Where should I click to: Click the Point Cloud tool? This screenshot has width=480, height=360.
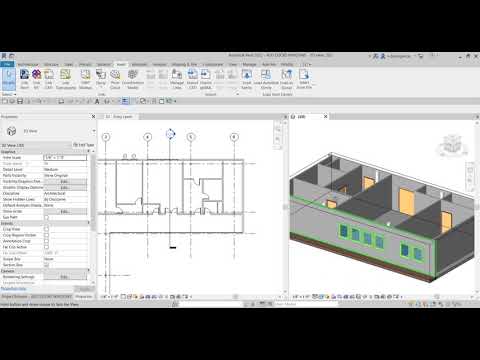(115, 79)
